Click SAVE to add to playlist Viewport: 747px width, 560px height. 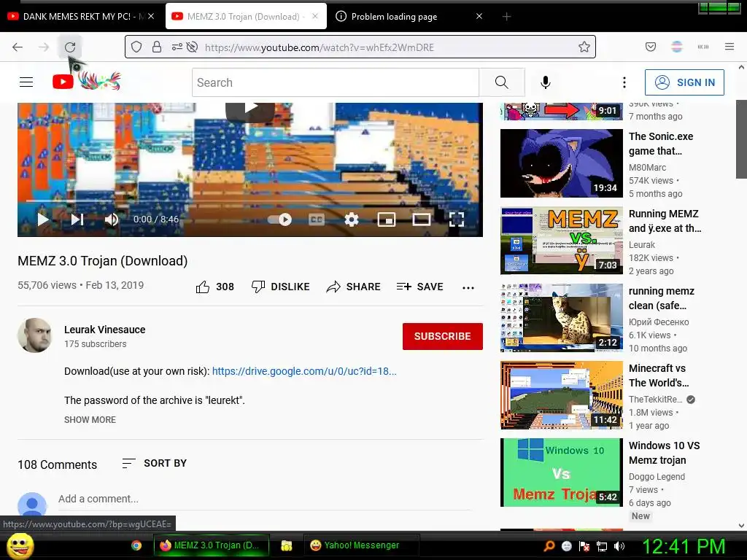pos(419,287)
